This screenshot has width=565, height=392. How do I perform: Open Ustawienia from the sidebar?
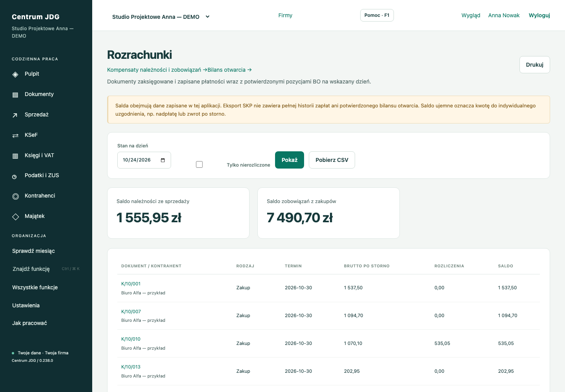(x=26, y=305)
